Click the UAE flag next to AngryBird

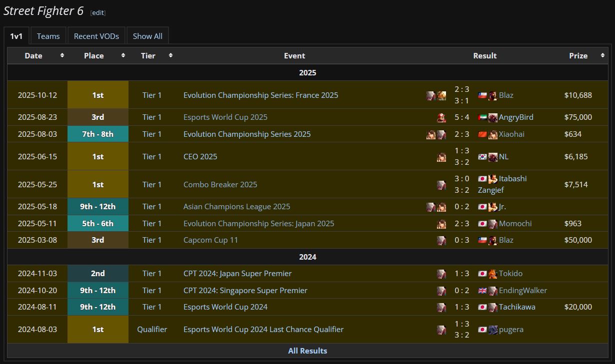tap(482, 117)
